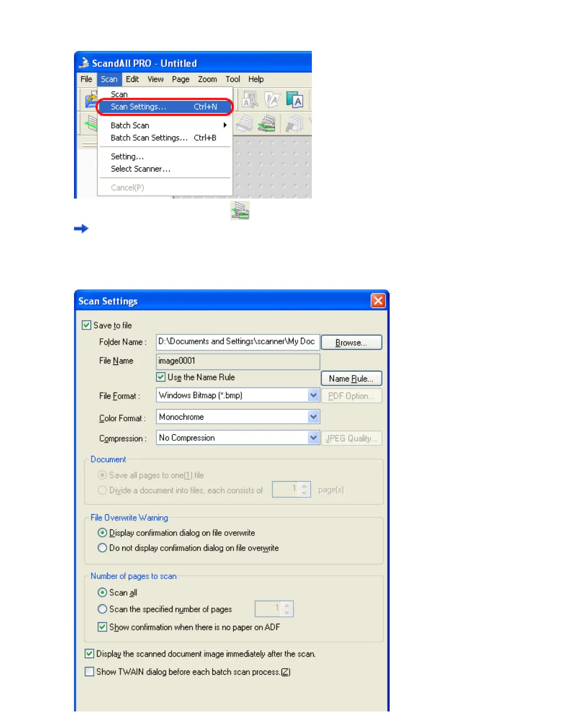The image size is (563, 728).
Task: Toggle Show confirmation when no paper on ADF
Action: [103, 627]
